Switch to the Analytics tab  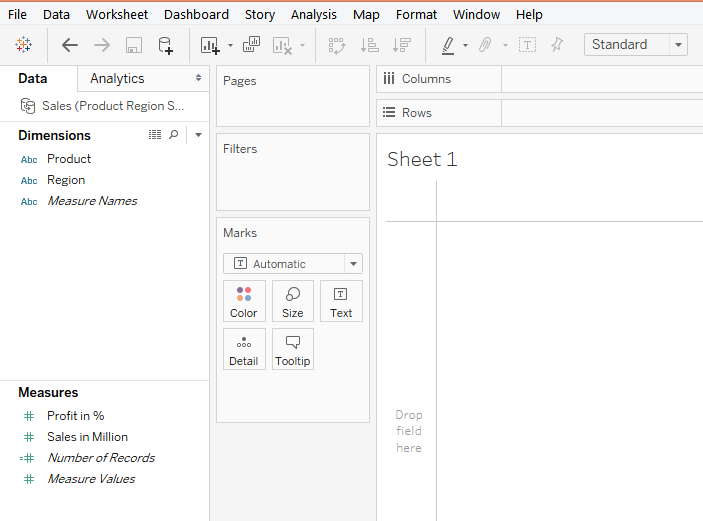coord(117,78)
